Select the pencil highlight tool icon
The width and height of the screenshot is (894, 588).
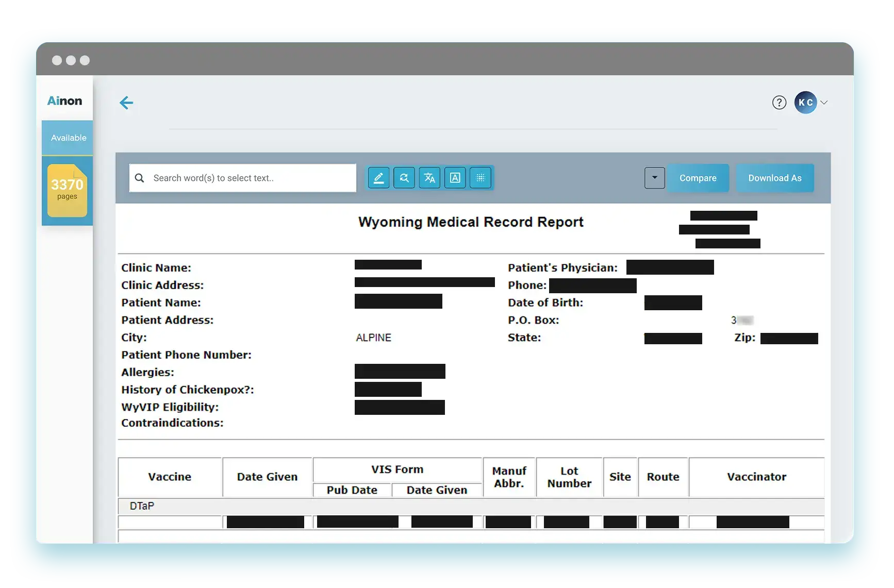[x=378, y=178]
